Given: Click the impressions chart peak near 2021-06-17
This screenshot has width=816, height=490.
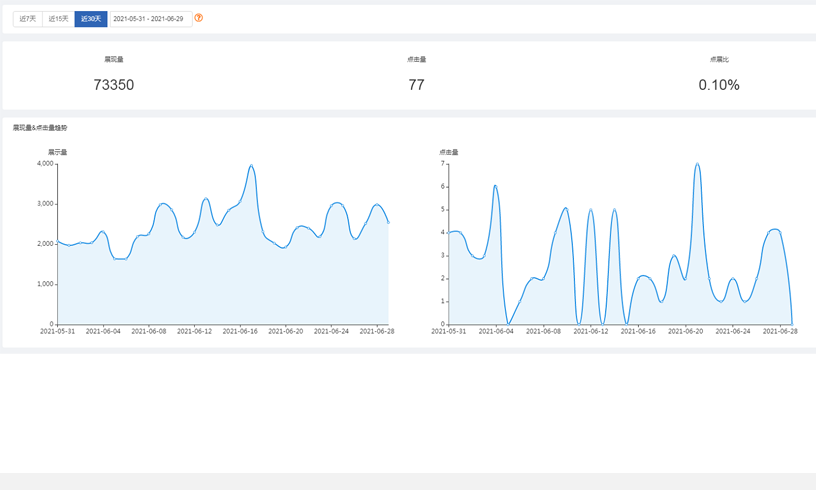Looking at the screenshot, I should [x=251, y=166].
